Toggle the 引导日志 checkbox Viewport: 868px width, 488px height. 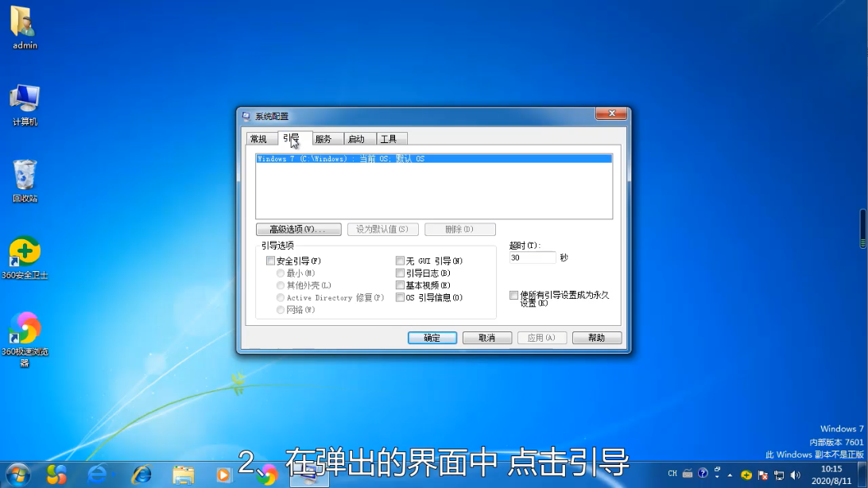click(x=401, y=273)
